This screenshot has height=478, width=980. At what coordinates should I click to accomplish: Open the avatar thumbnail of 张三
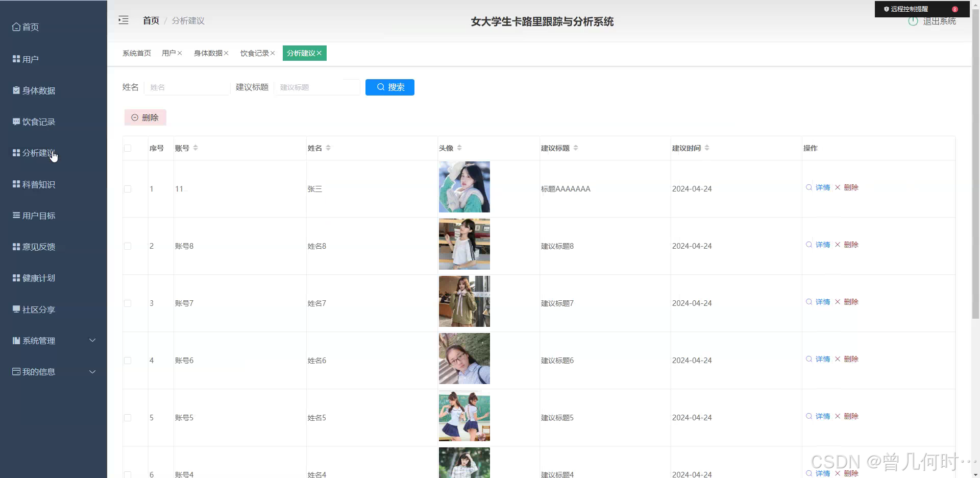[x=464, y=187]
